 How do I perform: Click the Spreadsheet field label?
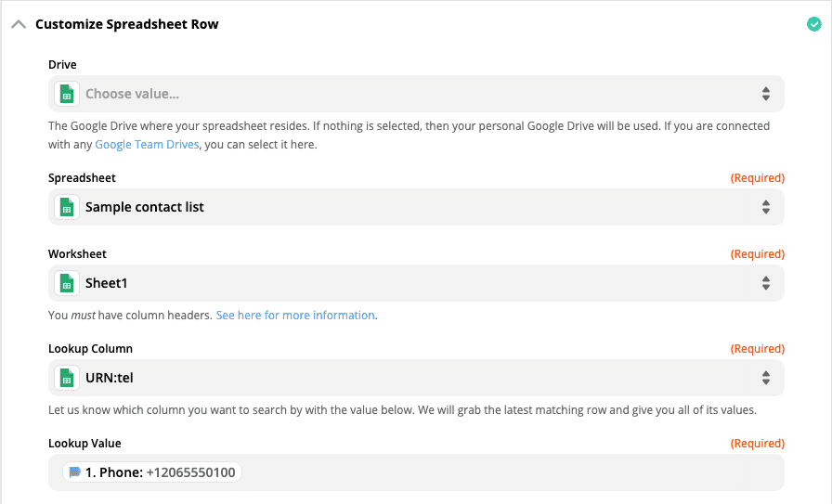pyautogui.click(x=82, y=177)
